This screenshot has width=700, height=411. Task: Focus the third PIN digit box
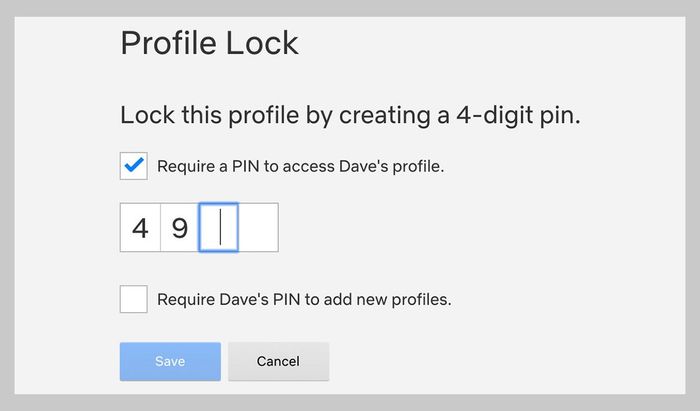(219, 228)
